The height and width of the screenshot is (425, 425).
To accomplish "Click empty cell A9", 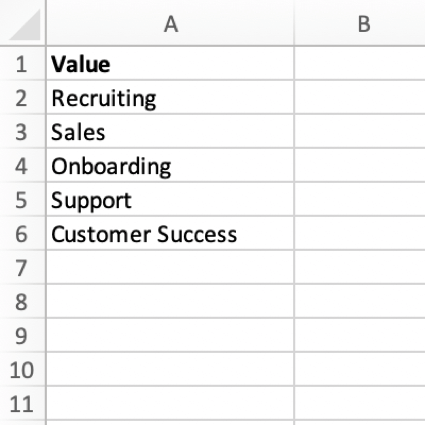I will (x=170, y=335).
